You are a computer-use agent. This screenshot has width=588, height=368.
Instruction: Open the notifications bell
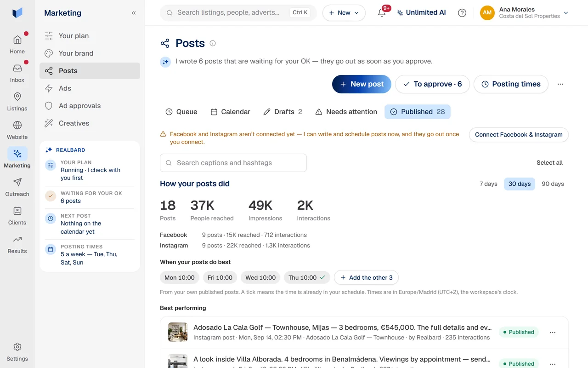point(382,13)
